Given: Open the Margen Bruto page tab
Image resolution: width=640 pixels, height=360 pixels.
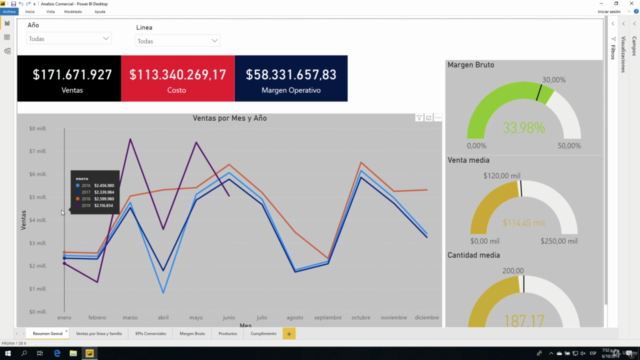Looking at the screenshot, I should tap(192, 333).
